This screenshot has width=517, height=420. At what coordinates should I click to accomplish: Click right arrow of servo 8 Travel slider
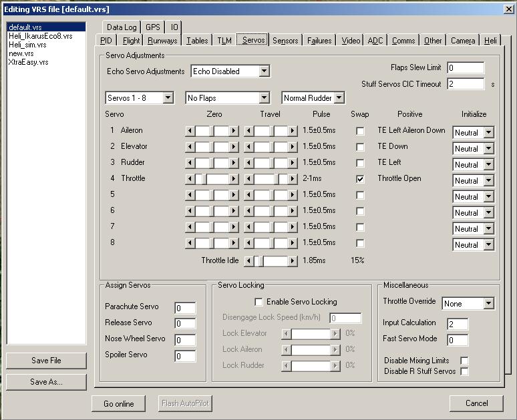coord(293,243)
